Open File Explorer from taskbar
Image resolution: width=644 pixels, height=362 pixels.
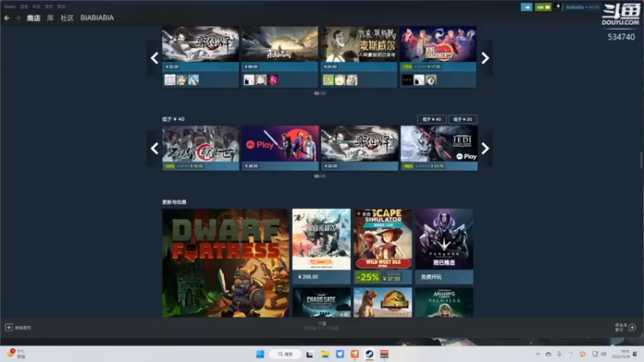[x=325, y=354]
